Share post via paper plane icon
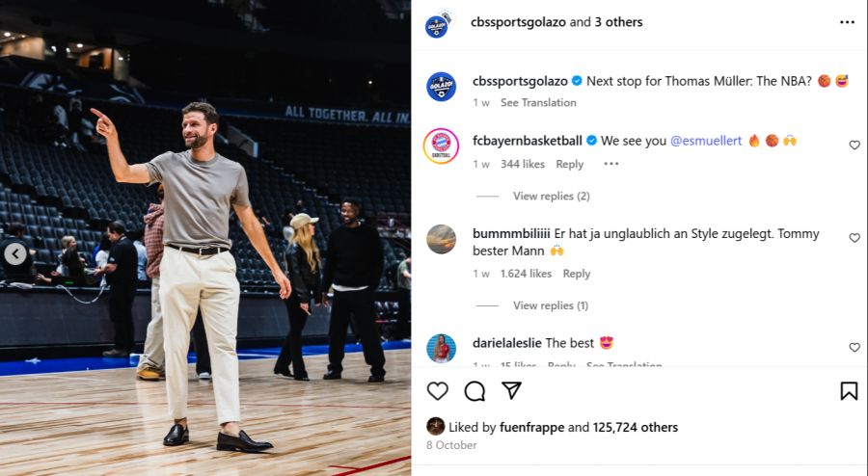This screenshot has width=868, height=476. click(511, 390)
